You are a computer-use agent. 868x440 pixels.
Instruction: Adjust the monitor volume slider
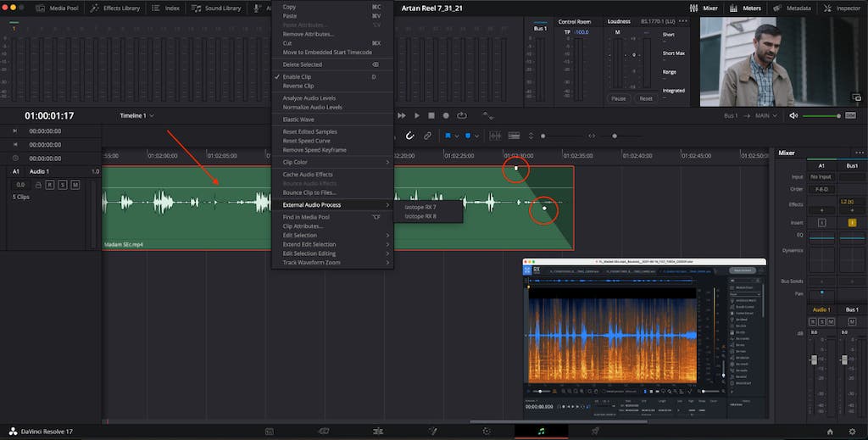click(821, 116)
